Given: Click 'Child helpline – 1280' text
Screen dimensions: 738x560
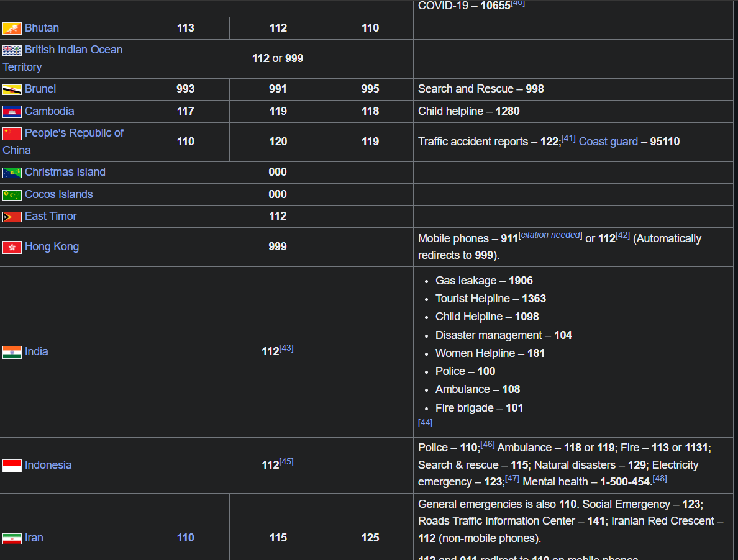Looking at the screenshot, I should click(469, 111).
